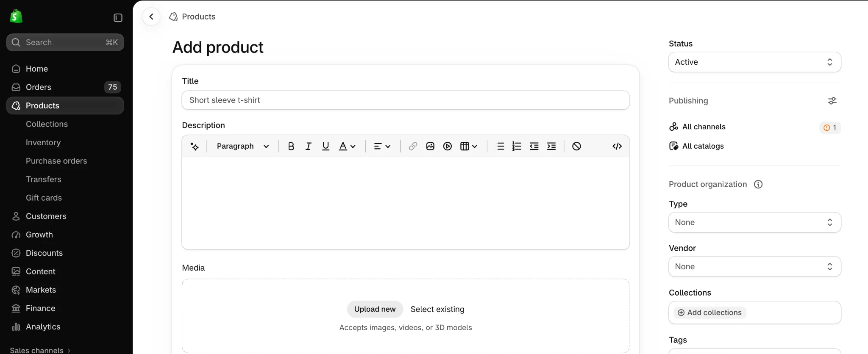Click the outdent icon
The image size is (868, 354).
tap(534, 146)
